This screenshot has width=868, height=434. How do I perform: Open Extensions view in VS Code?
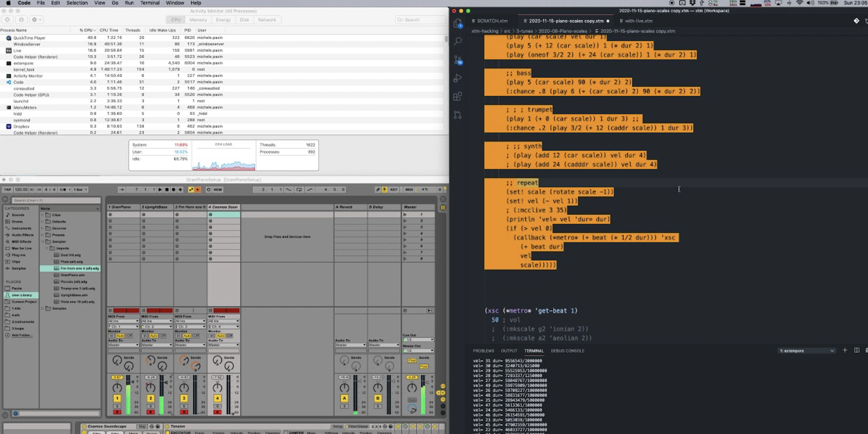click(x=458, y=97)
